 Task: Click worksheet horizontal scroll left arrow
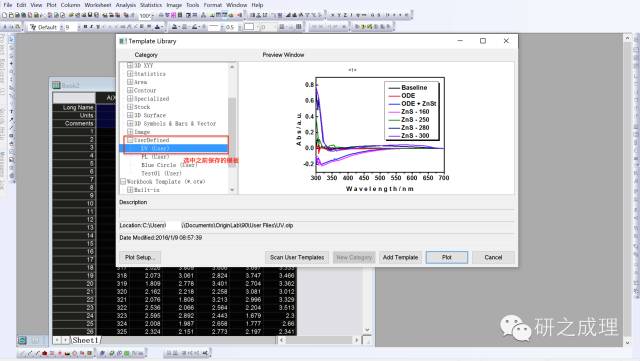pyautogui.click(x=281, y=340)
